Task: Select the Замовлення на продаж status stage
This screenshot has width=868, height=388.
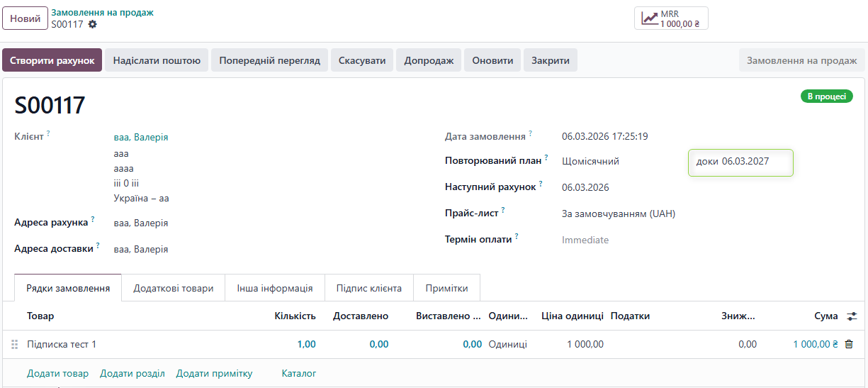Action: click(802, 60)
